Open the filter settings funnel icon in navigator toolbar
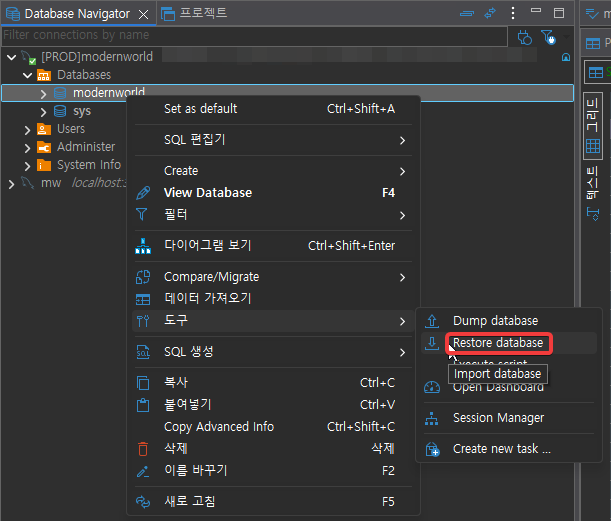This screenshot has width=611, height=521. [x=548, y=37]
